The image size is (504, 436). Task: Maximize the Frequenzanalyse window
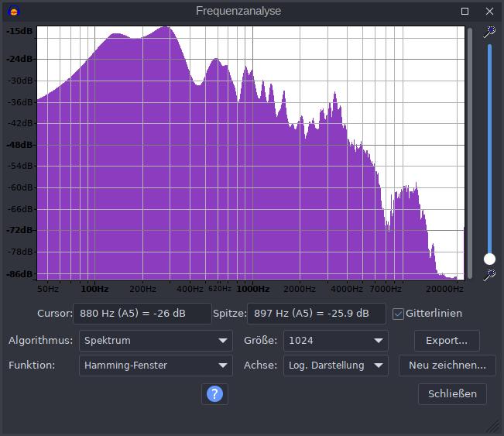465,12
